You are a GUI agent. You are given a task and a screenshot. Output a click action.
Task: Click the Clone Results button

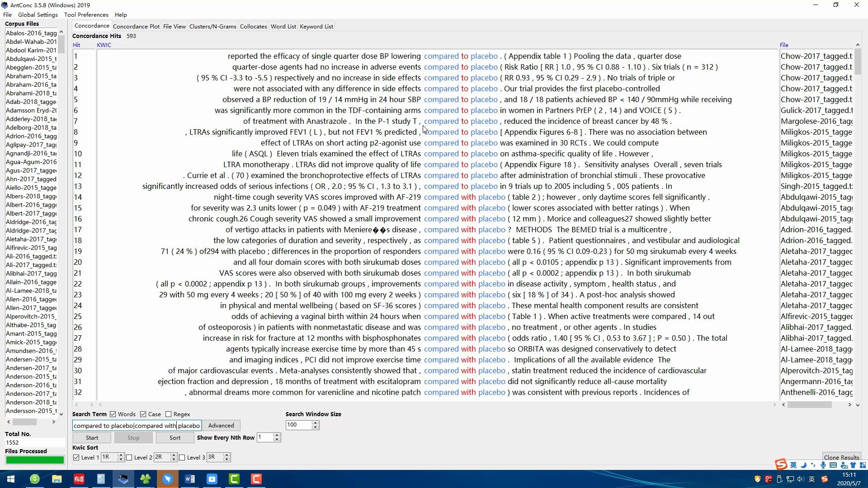tap(841, 457)
